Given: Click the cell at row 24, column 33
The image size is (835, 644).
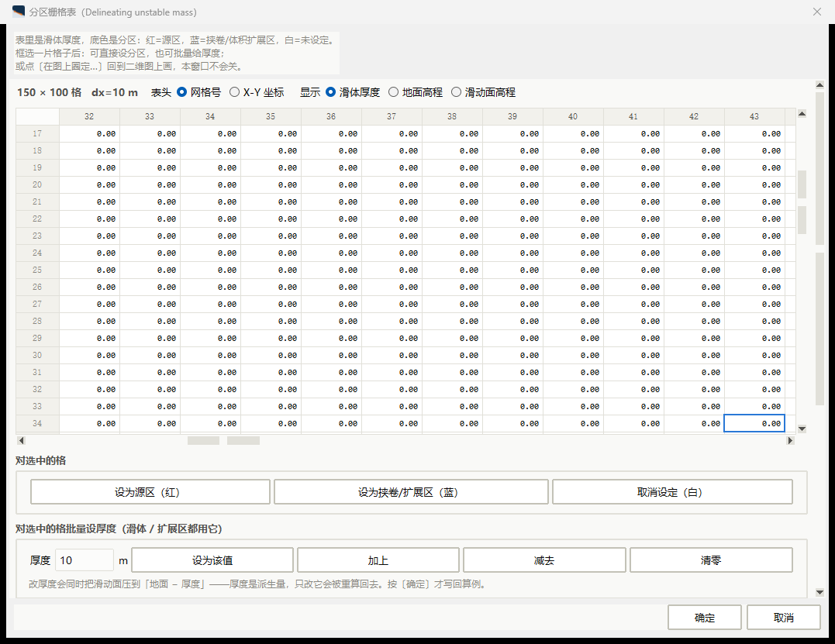Looking at the screenshot, I should (x=150, y=253).
